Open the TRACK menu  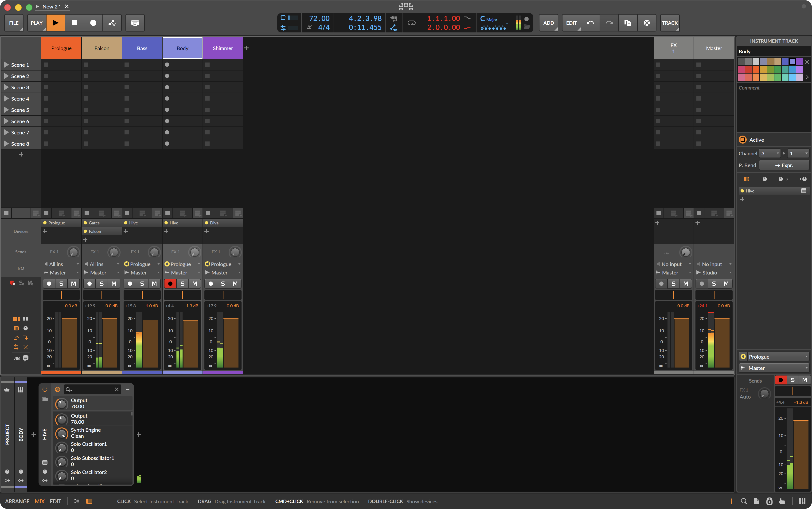(670, 23)
